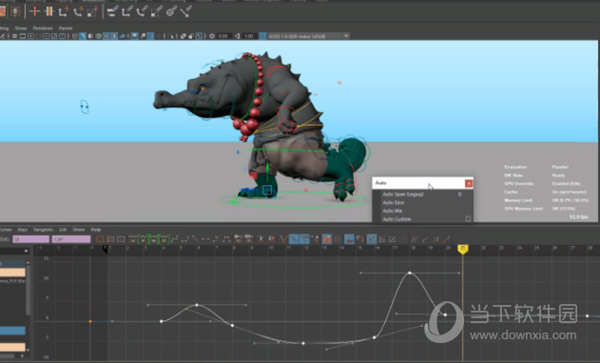Click the gamma value field showing 1.00

pos(249,36)
